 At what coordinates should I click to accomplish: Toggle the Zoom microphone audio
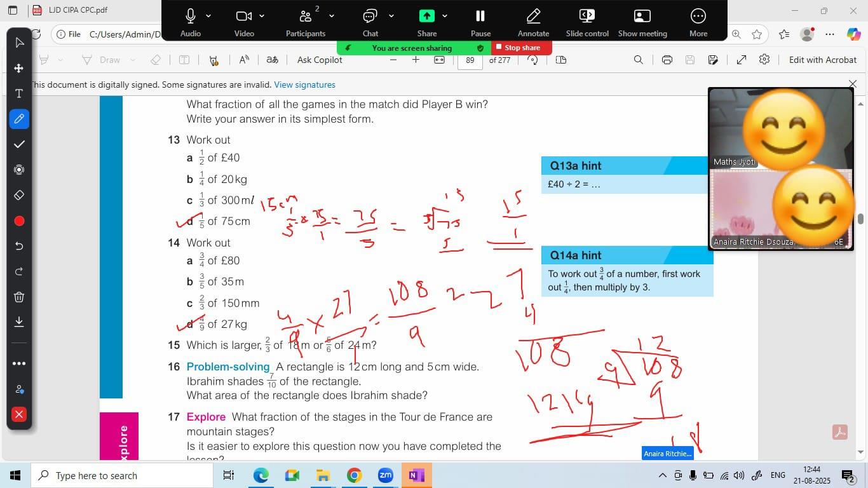190,17
